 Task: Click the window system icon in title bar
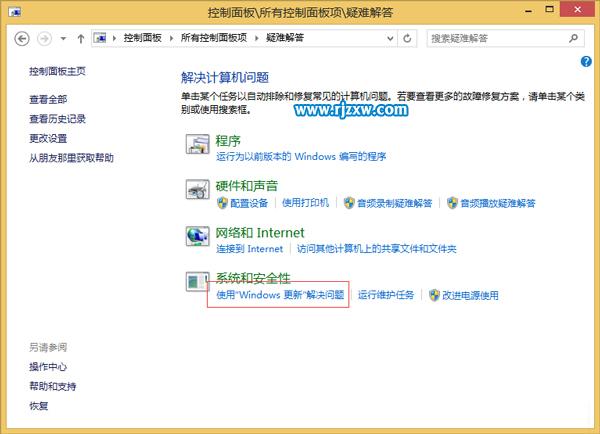[x=15, y=11]
